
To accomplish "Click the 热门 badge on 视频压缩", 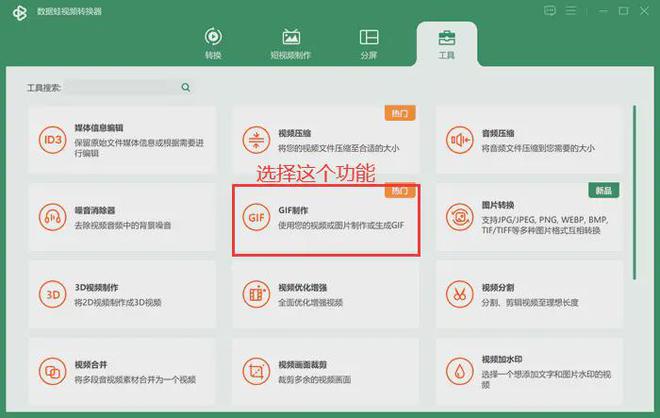I will (400, 113).
